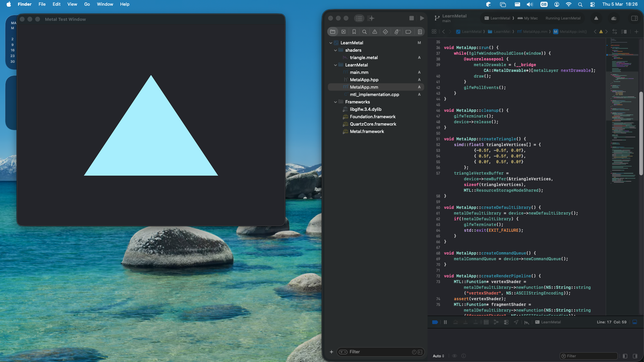Viewport: 644px width, 362px height.
Task: Open the Issue navigator warning icon
Action: (x=375, y=32)
